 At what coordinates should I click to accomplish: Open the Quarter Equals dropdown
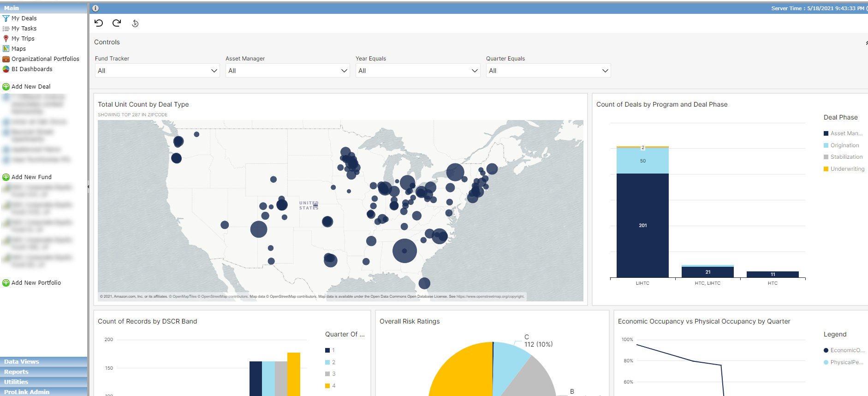[548, 71]
